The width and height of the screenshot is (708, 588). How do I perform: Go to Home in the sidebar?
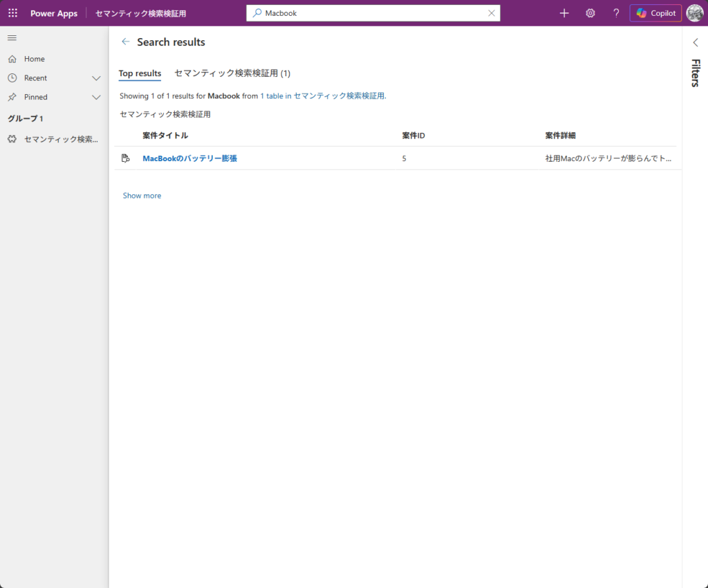pos(34,59)
